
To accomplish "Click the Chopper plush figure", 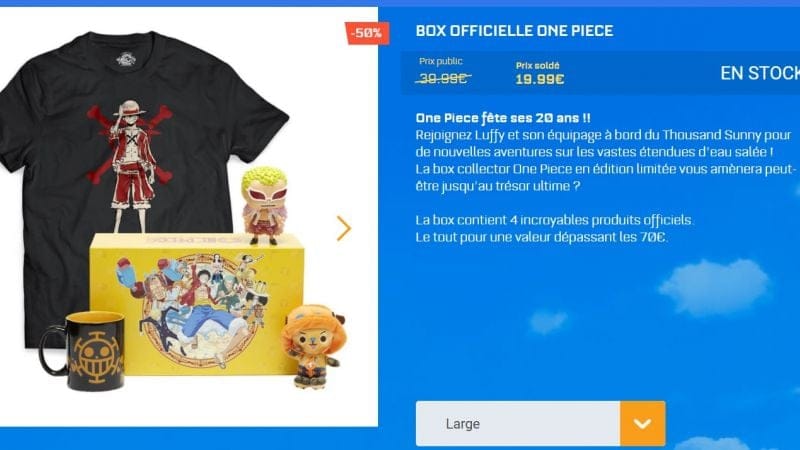I will 313,346.
